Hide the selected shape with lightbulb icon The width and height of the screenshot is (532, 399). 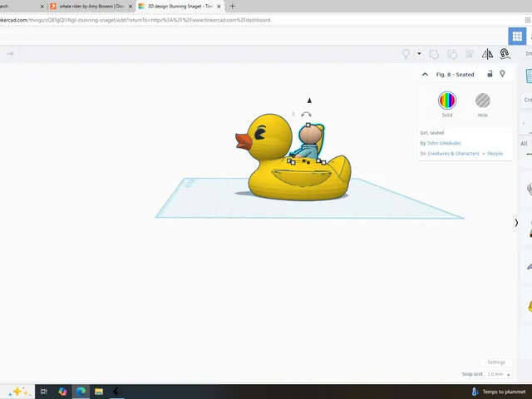pos(502,74)
